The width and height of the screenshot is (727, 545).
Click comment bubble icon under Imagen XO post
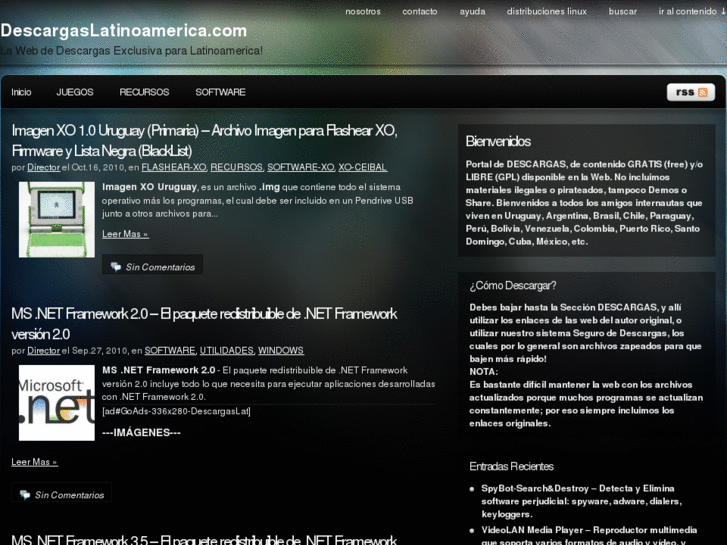tap(115, 267)
